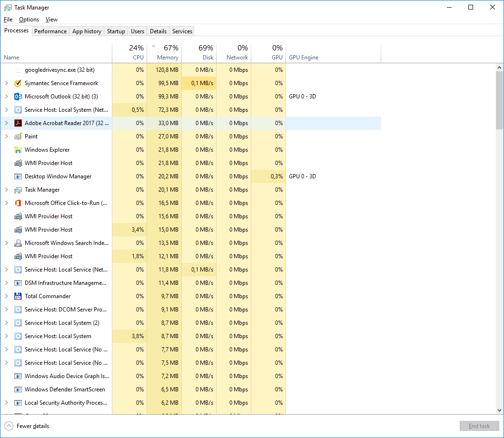The image size is (504, 438).
Task: Select the Windows Explorer process row
Action: pyautogui.click(x=191, y=150)
